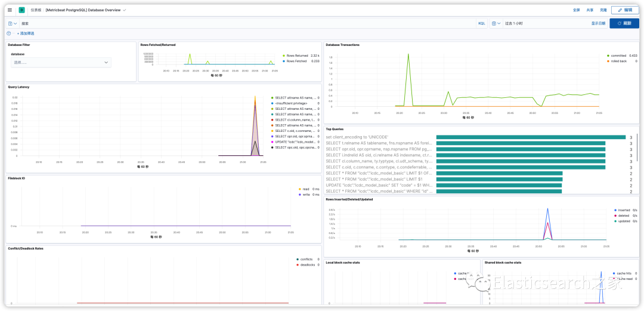The image size is (644, 311).
Task: Click the 克隆 clone menu item
Action: (x=603, y=10)
